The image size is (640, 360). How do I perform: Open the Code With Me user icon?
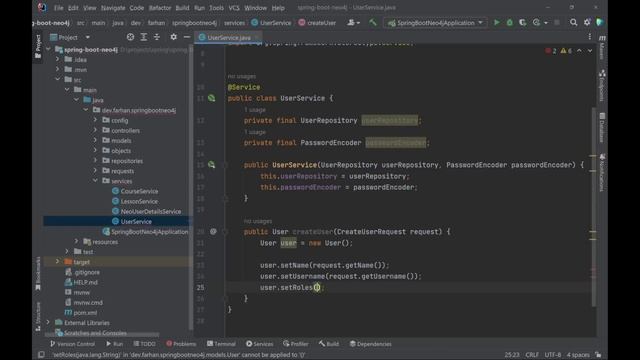353,23
